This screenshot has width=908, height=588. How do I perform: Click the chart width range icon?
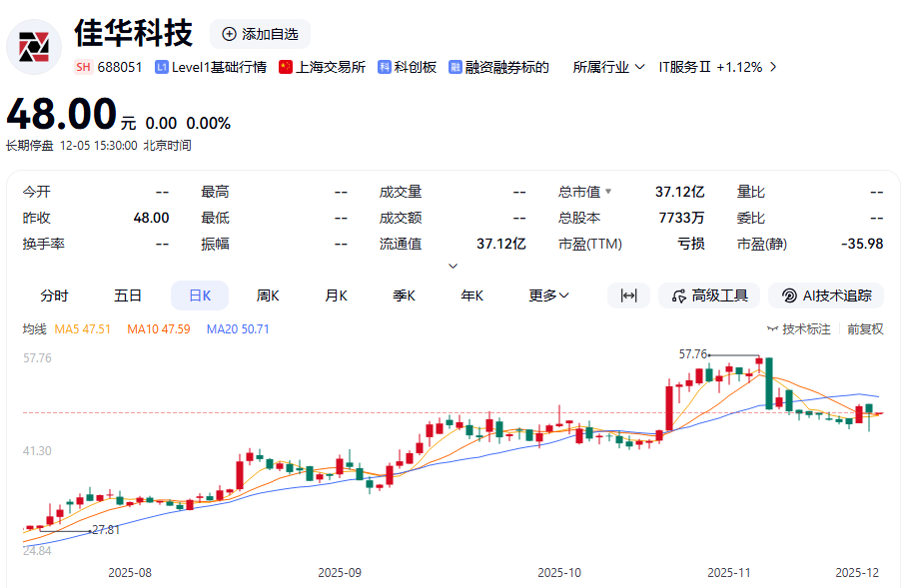click(628, 295)
